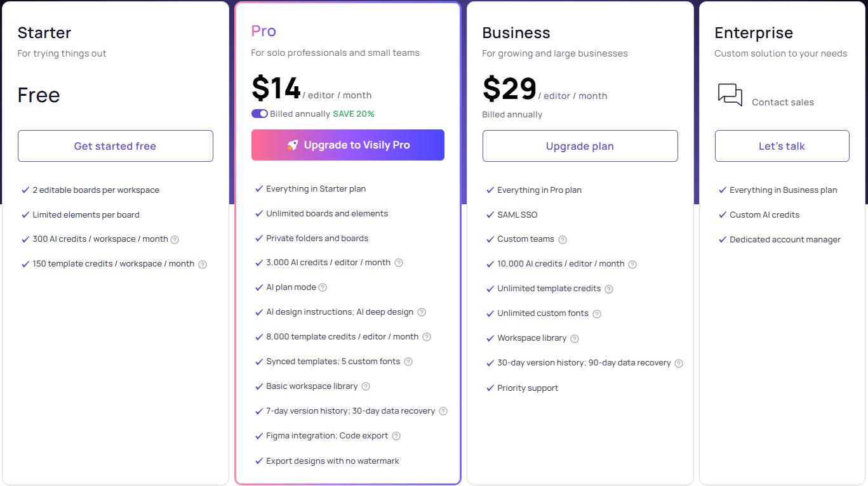Click the help icon next to "150 template credits"

203,264
